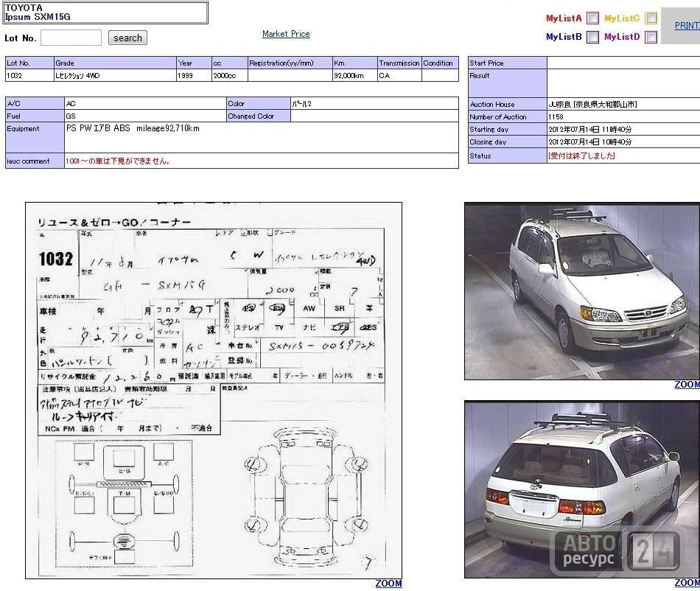Click the MyListA label
700x591 pixels.
(564, 18)
